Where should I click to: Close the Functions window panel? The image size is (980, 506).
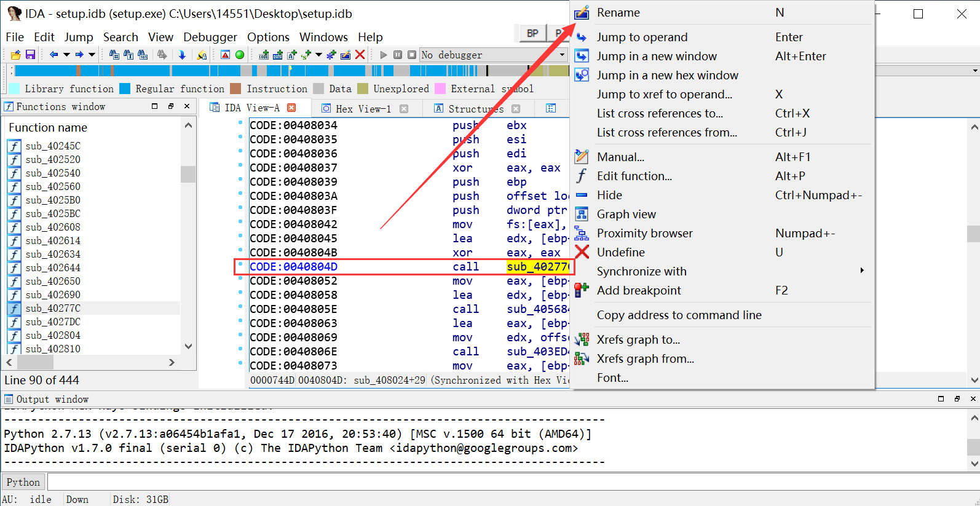188,106
